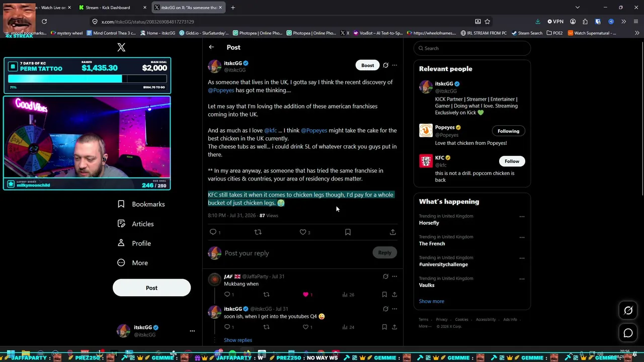Share the 'soon ish' itskcGG reply

tap(394, 327)
